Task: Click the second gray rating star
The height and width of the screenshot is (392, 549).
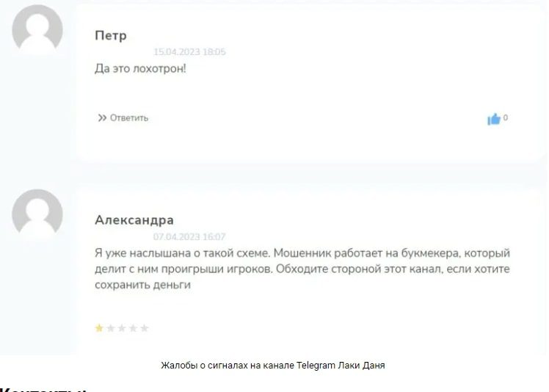Action: pyautogui.click(x=111, y=328)
